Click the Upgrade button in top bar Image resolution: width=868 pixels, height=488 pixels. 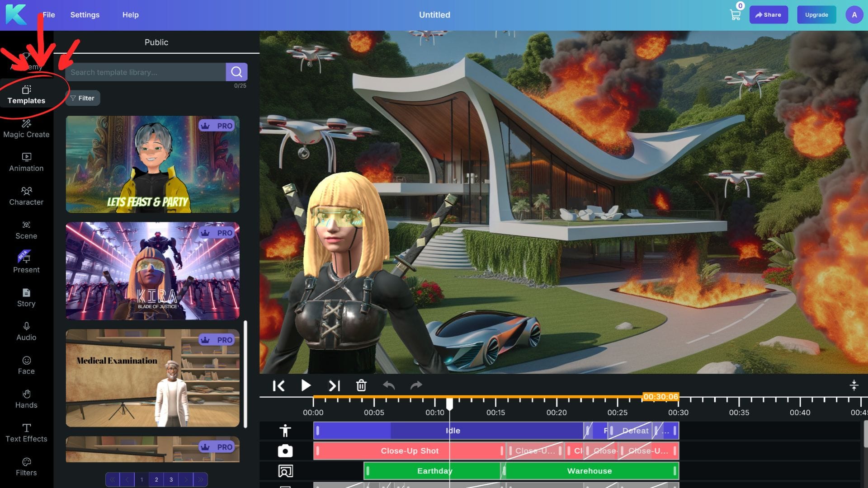point(816,14)
